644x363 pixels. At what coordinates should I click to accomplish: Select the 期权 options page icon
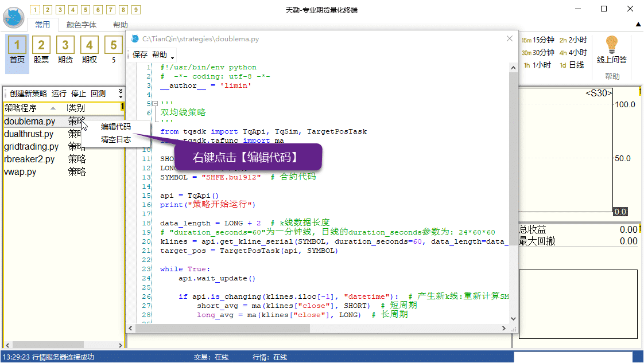click(x=89, y=50)
